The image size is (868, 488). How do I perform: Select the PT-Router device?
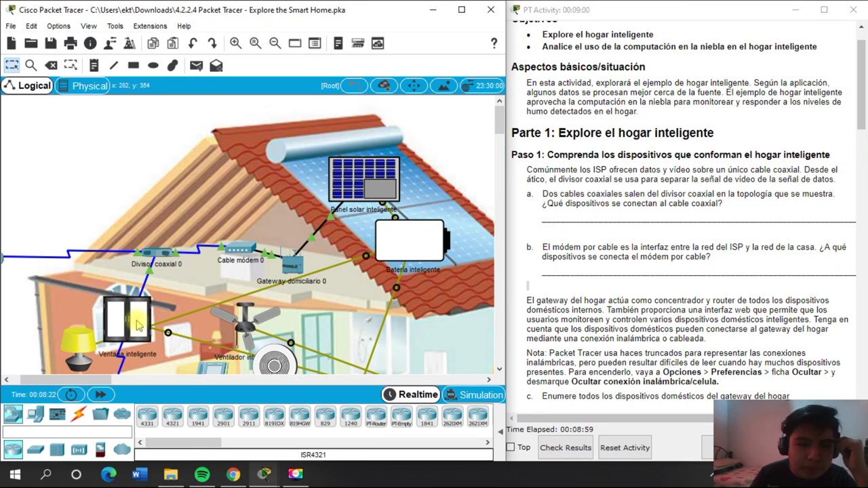[x=376, y=417]
